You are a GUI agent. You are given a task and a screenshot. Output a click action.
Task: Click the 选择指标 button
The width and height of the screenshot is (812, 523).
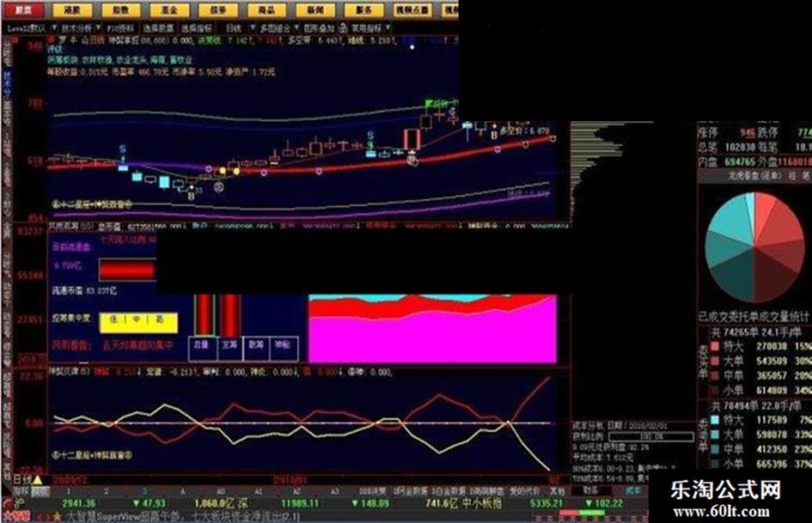pyautogui.click(x=197, y=28)
